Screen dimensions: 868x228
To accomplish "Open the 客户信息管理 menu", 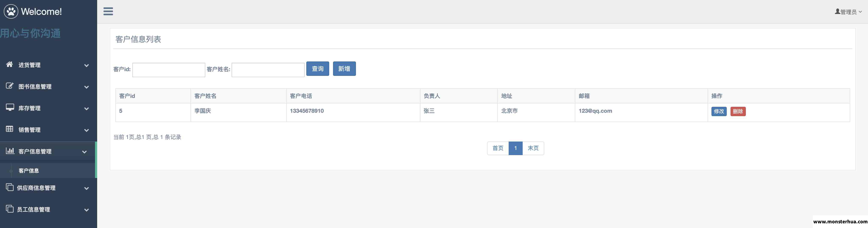I will [x=48, y=152].
